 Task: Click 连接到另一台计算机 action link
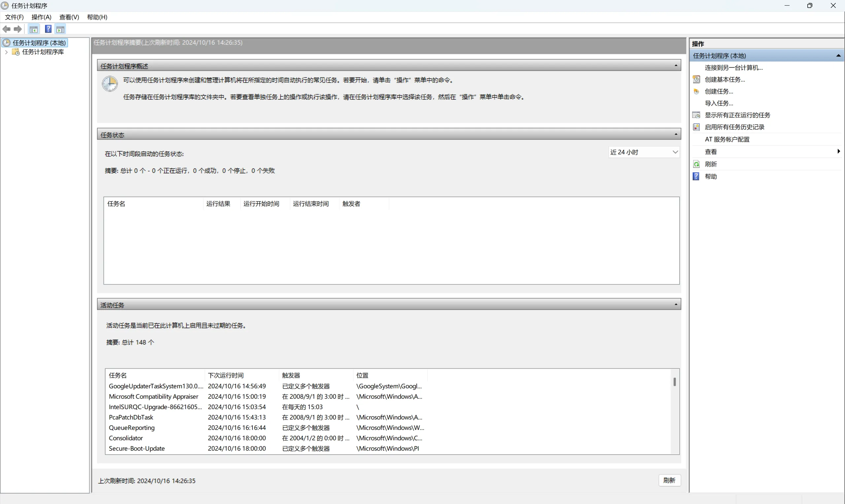733,68
